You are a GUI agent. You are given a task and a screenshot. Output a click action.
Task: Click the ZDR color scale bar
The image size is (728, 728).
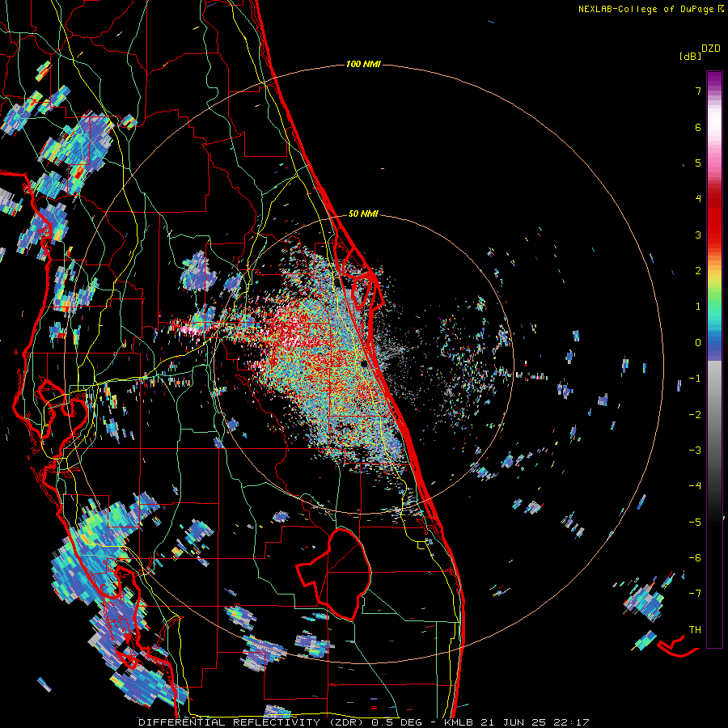tap(714, 359)
